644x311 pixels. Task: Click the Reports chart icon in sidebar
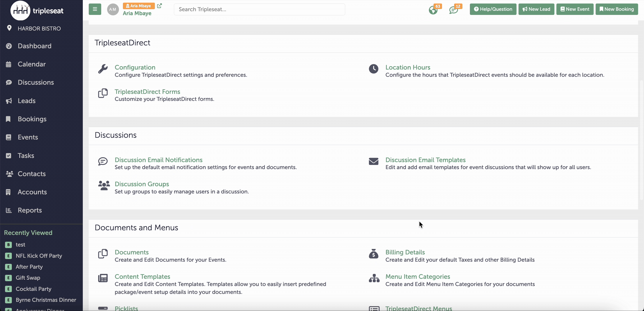(9, 210)
